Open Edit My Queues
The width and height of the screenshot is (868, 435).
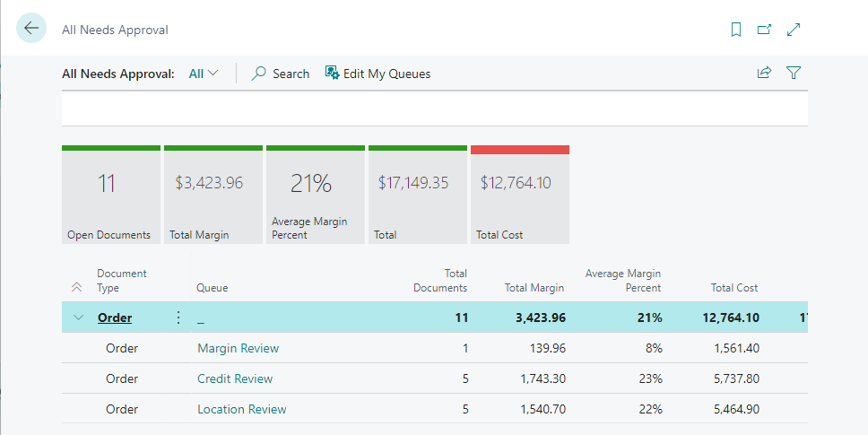pos(378,74)
